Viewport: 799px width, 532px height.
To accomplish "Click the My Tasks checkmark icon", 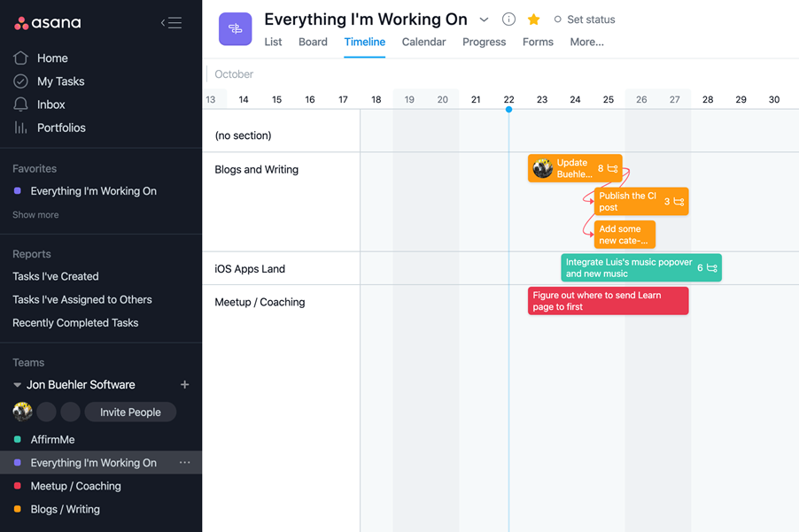I will 20,81.
